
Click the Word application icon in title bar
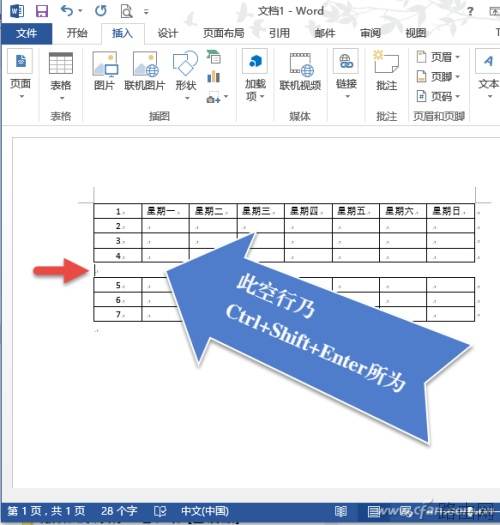click(16, 11)
